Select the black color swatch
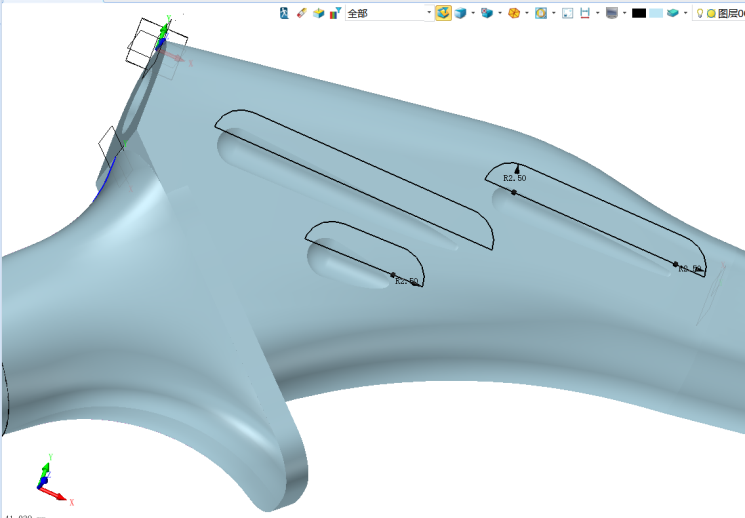This screenshot has height=518, width=745. coord(639,13)
